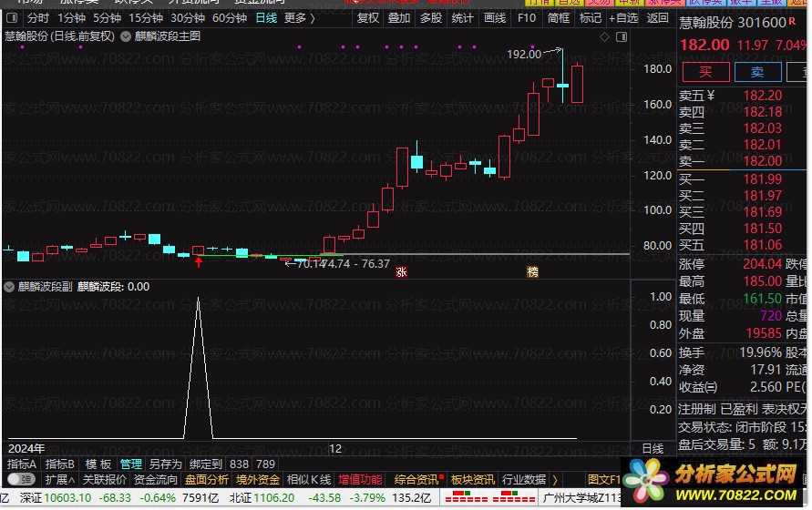Click the 标记 mark button
Screen dimensions: 812x510
click(590, 18)
